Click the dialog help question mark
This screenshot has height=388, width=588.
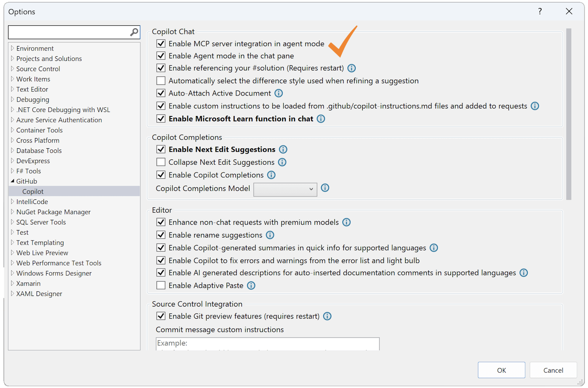540,11
